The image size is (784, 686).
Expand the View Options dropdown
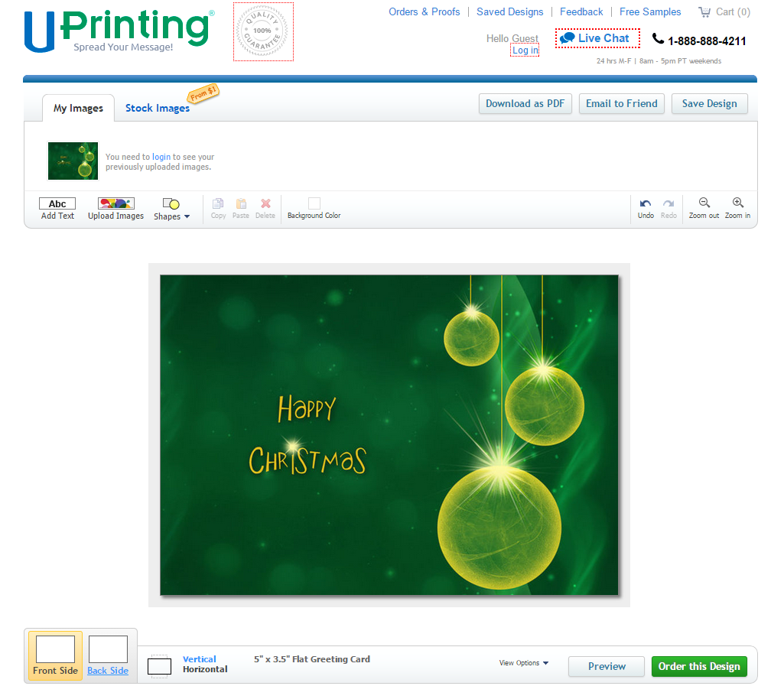point(523,663)
